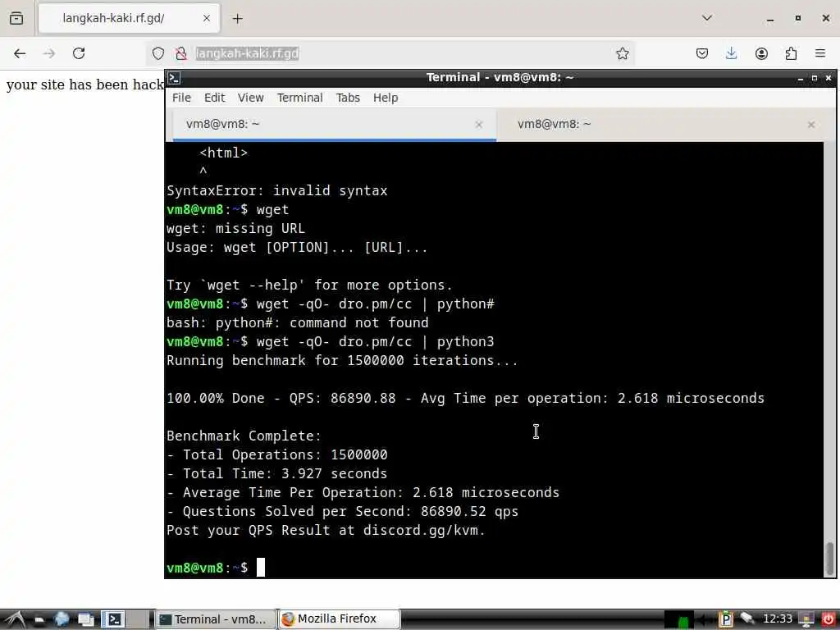Open the Save to Pocket icon
Image resolution: width=840 pixels, height=630 pixels.
tap(702, 53)
